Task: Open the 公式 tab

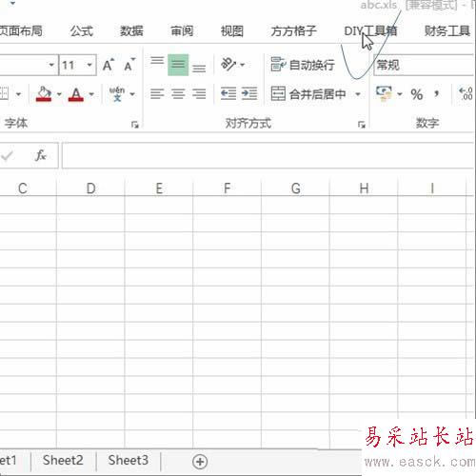Action: pos(82,31)
